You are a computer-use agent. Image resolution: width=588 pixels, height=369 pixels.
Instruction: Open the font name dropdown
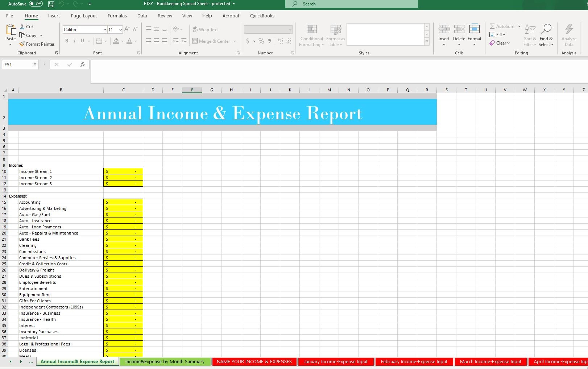click(104, 29)
